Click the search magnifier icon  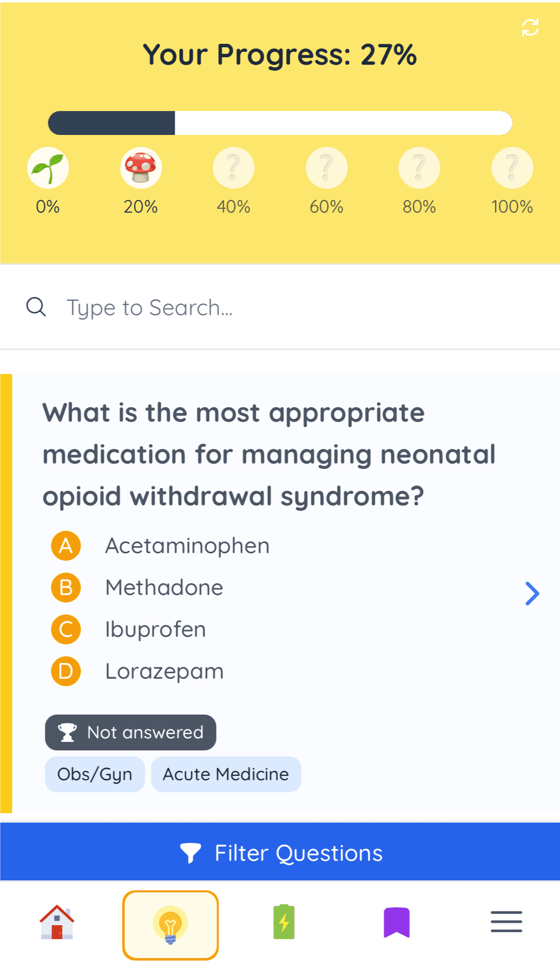36,307
